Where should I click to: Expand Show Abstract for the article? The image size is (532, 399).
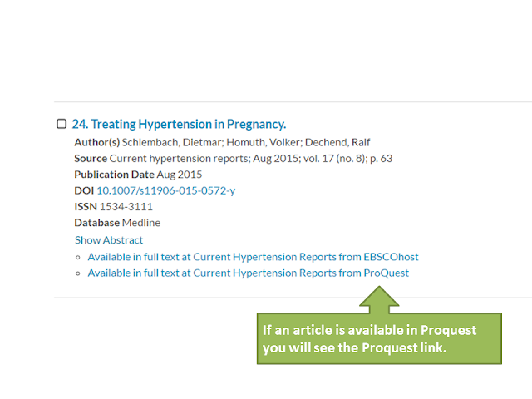108,239
